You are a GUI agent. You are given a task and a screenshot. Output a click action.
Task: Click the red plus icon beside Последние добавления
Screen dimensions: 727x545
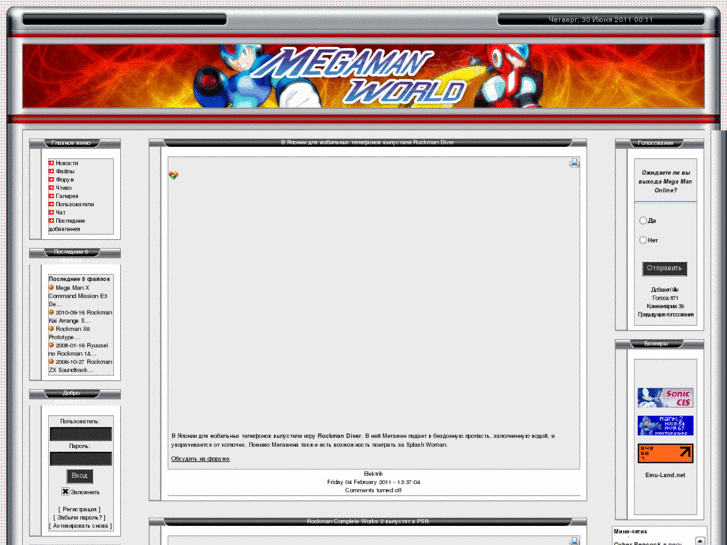tap(51, 221)
